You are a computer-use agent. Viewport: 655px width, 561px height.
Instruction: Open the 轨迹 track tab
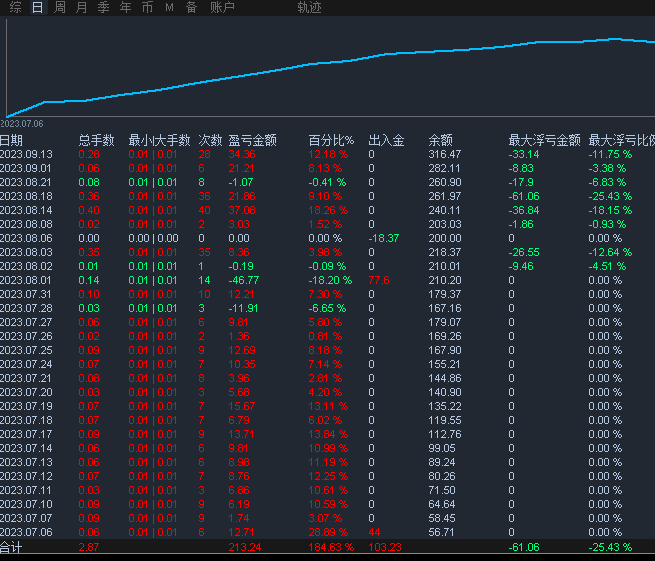309,7
